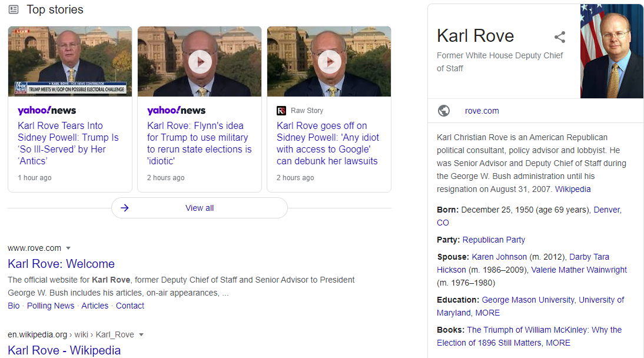Viewport: 644px width, 358px height.
Task: Play the Raw Story video thumbnail
Action: click(330, 62)
